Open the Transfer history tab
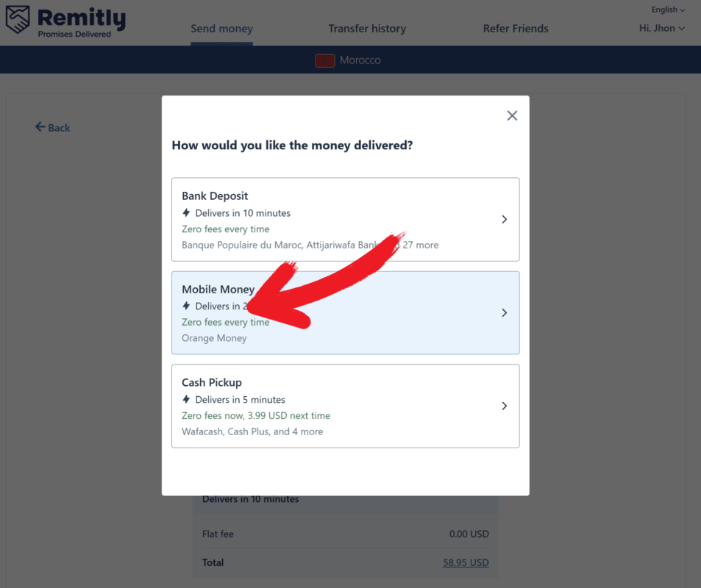 point(367,29)
